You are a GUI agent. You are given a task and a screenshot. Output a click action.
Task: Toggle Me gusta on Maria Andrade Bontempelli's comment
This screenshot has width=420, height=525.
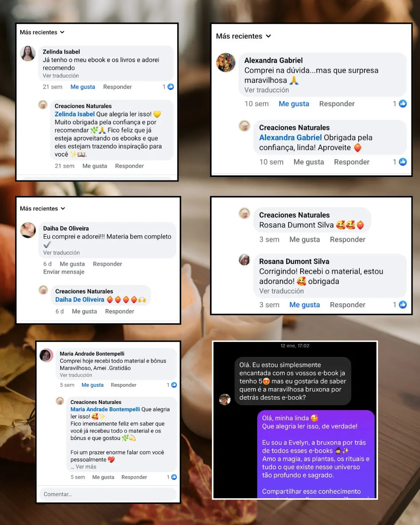(93, 385)
